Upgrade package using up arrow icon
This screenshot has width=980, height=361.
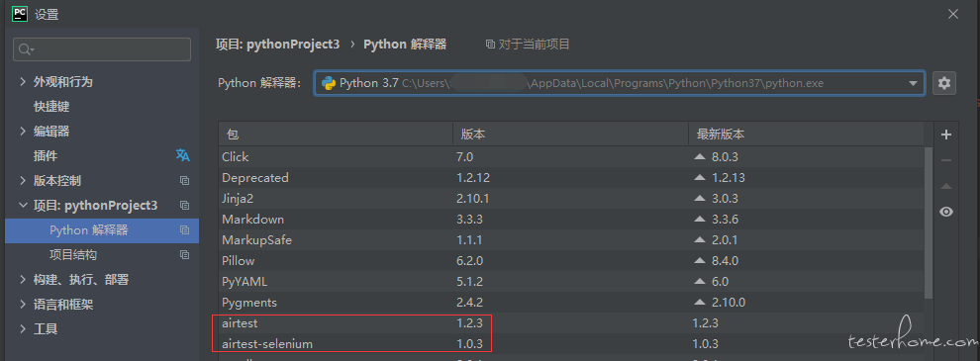click(946, 186)
